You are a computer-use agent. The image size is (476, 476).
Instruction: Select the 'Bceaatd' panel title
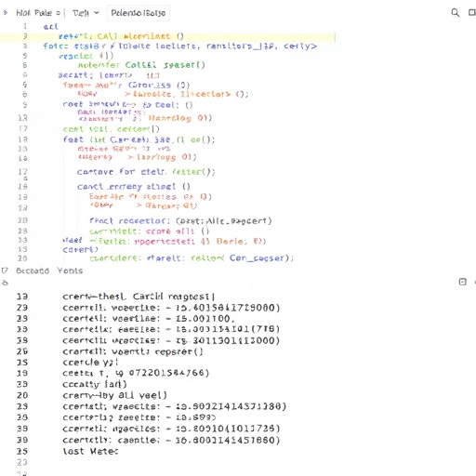(x=33, y=271)
